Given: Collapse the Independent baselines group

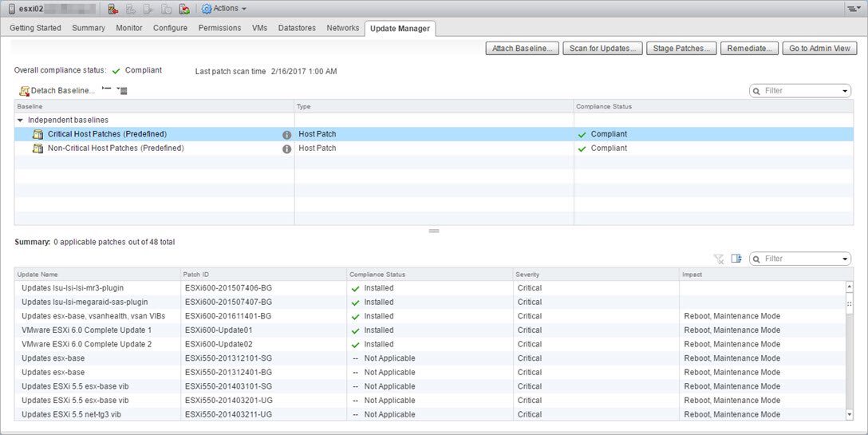Looking at the screenshot, I should point(20,121).
